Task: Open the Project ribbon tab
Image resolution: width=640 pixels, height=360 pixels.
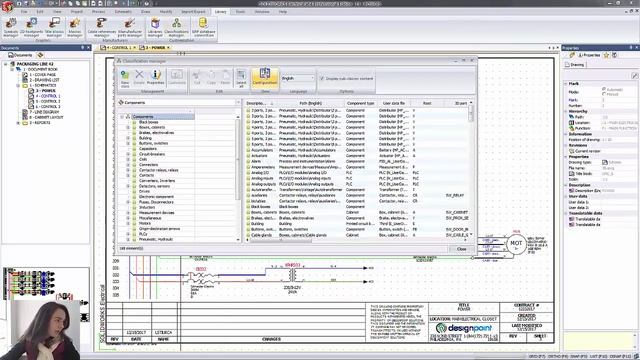Action: (x=77, y=12)
